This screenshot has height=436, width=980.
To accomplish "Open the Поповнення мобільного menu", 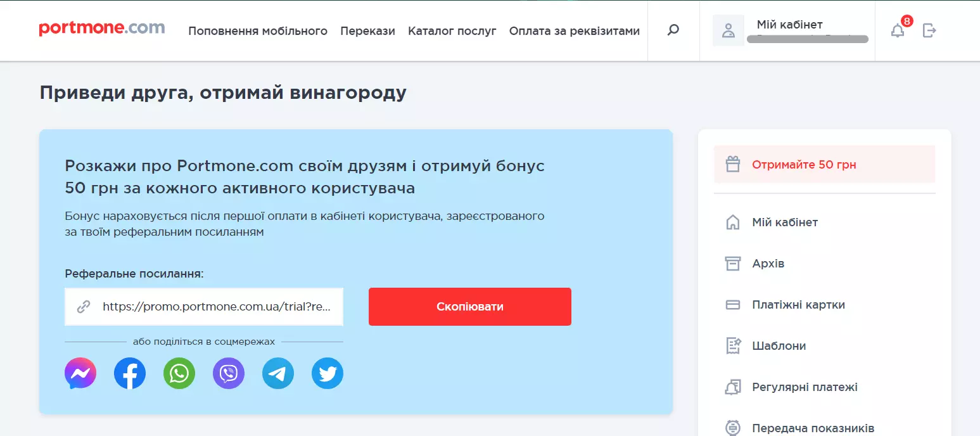I will coord(257,30).
